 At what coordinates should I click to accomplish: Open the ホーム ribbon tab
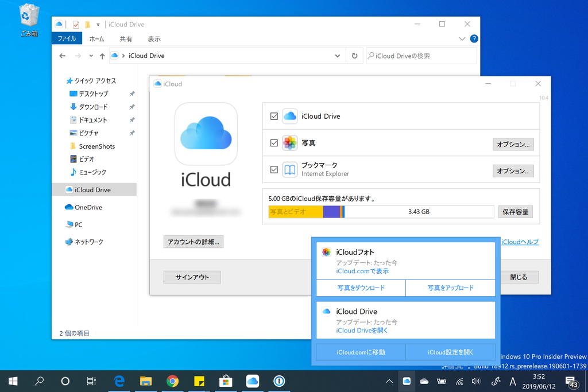96,38
